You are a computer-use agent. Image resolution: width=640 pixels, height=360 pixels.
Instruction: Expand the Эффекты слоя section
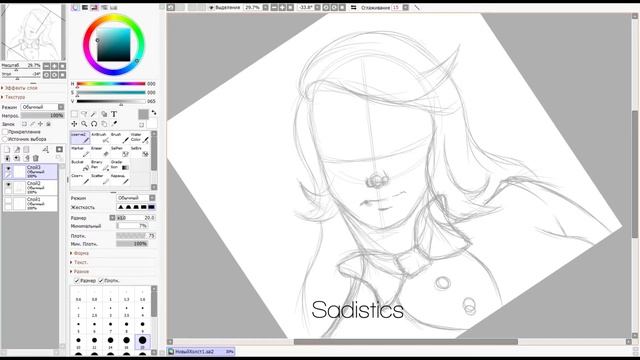(x=20, y=88)
